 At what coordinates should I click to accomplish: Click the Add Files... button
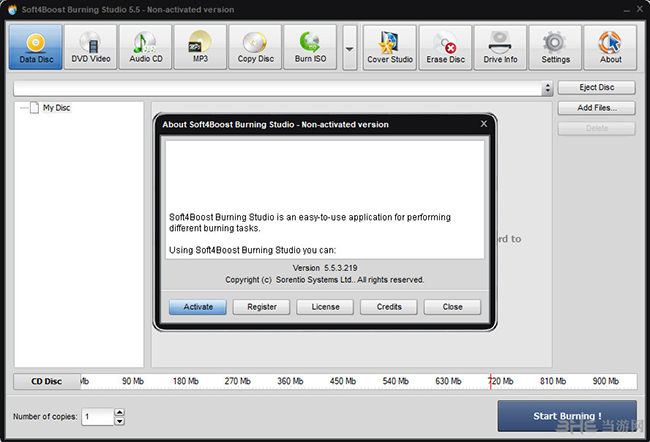tap(597, 108)
